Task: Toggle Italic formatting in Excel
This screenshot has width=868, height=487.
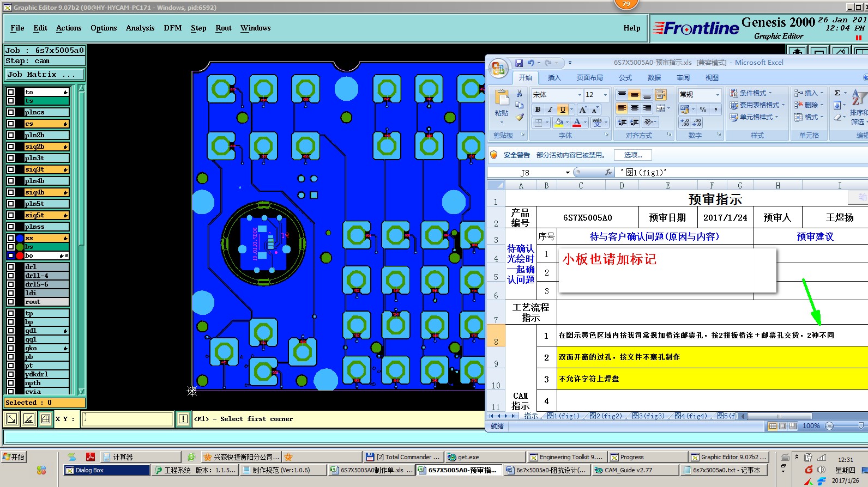Action: tap(550, 109)
